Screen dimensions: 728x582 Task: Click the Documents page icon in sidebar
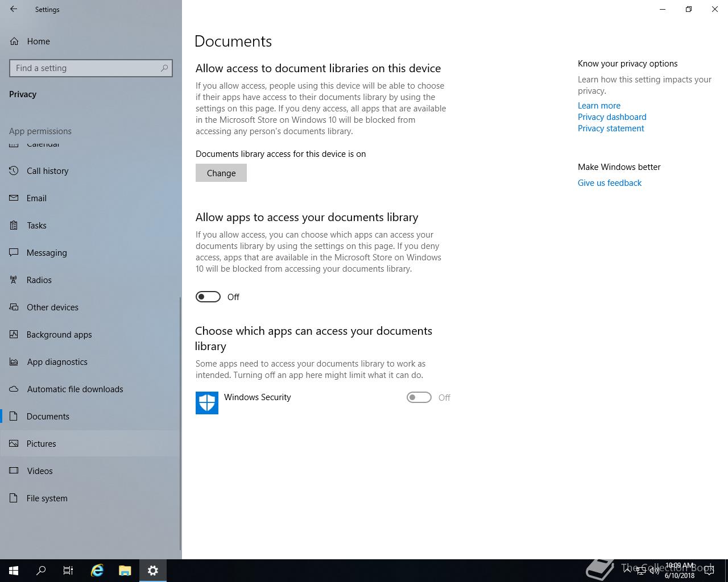(x=14, y=416)
